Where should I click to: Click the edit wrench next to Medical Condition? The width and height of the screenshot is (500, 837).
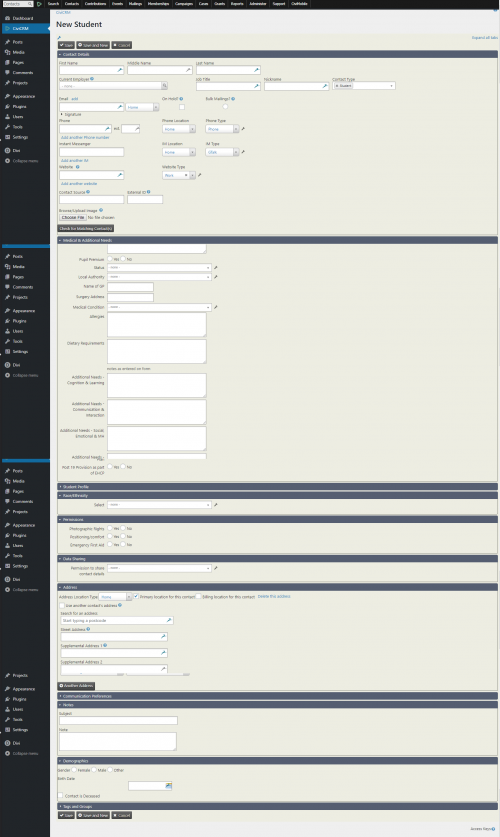(216, 307)
